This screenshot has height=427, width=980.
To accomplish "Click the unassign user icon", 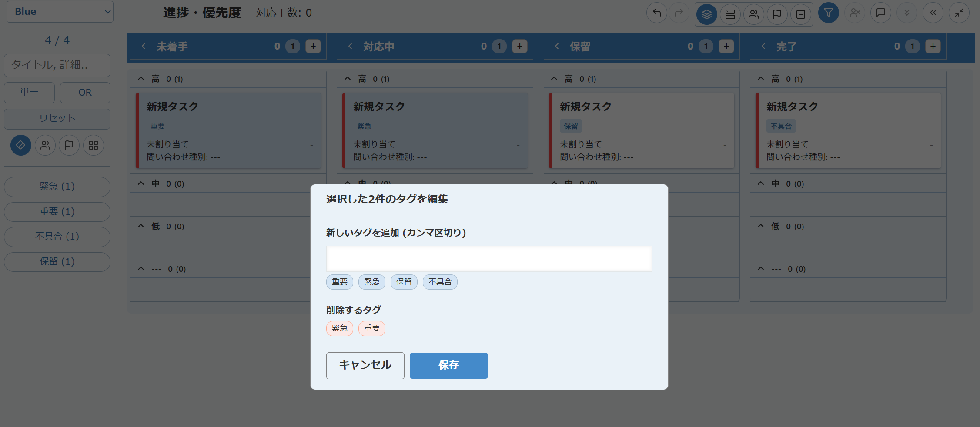I will point(855,13).
